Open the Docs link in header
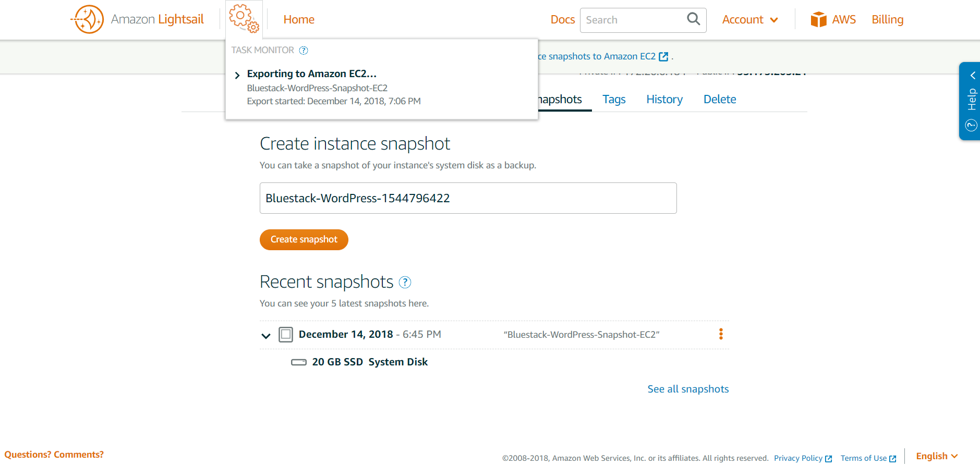The image size is (980, 466). 562,20
